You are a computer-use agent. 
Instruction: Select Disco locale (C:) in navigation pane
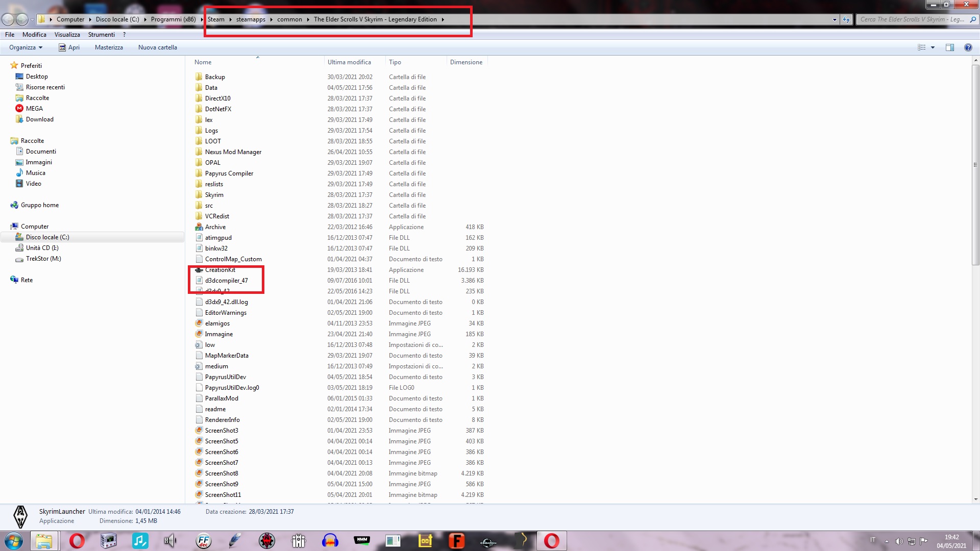[47, 237]
